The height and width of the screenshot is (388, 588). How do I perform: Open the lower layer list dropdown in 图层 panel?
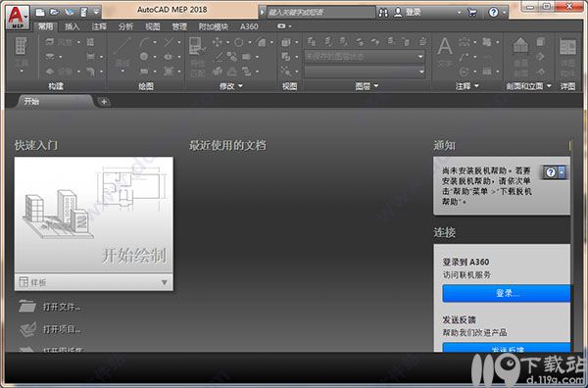pyautogui.click(x=365, y=72)
